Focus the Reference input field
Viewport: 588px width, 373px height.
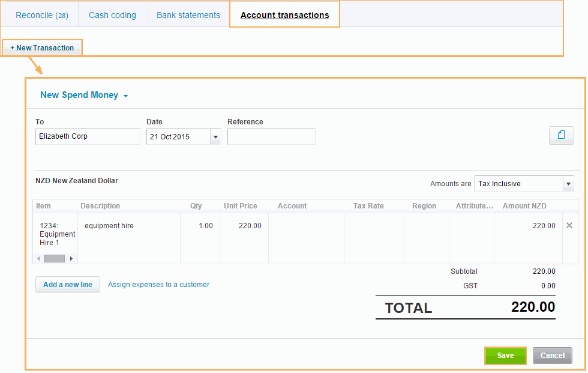pyautogui.click(x=271, y=137)
